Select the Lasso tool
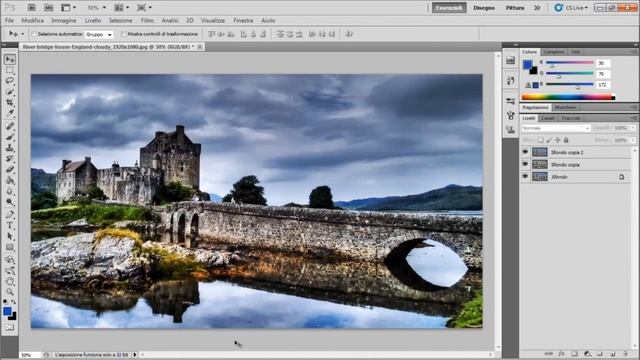 [x=10, y=81]
